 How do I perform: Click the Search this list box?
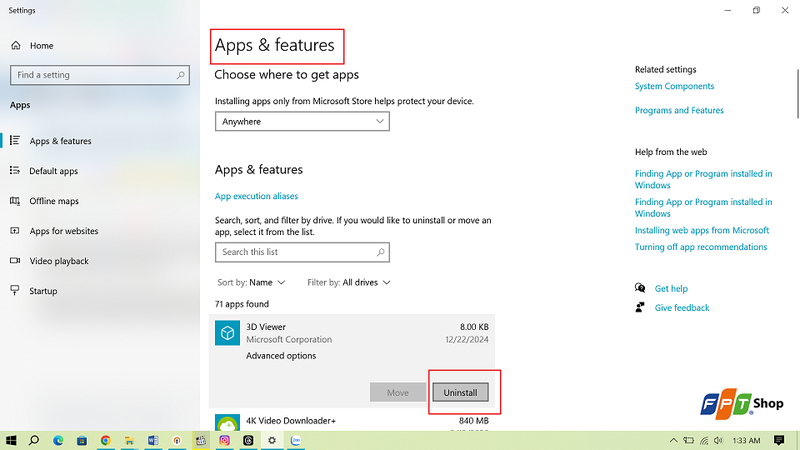point(302,252)
